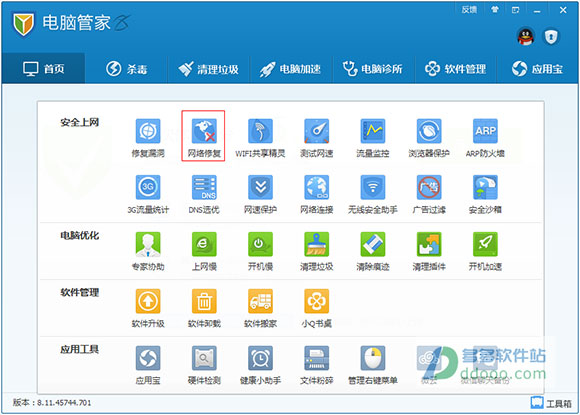Viewport: 580px width, 415px height.
Task: Open the 应用宝 top navigation tab
Action: [x=537, y=68]
